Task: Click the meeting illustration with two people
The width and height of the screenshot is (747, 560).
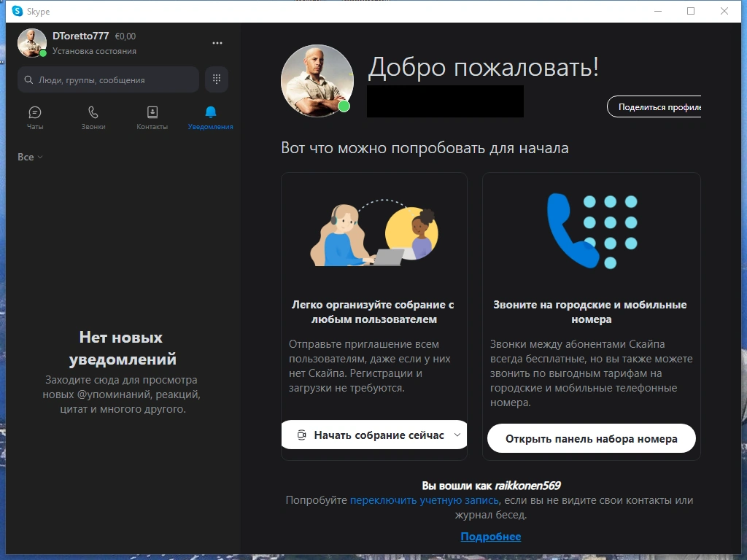Action: click(x=374, y=233)
